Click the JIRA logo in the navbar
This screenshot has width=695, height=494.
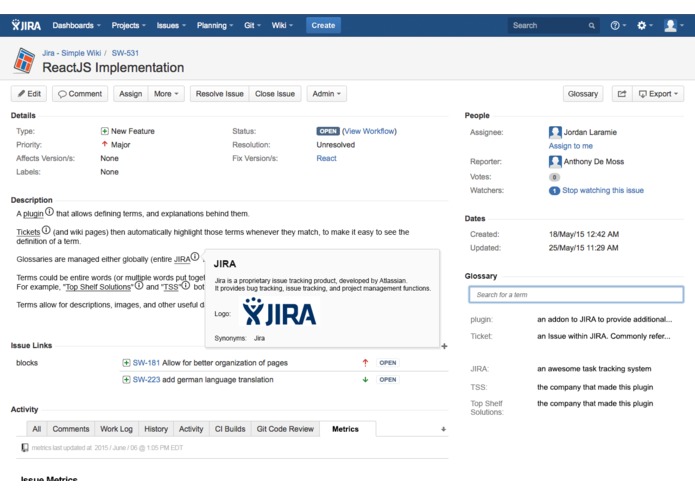tap(26, 25)
